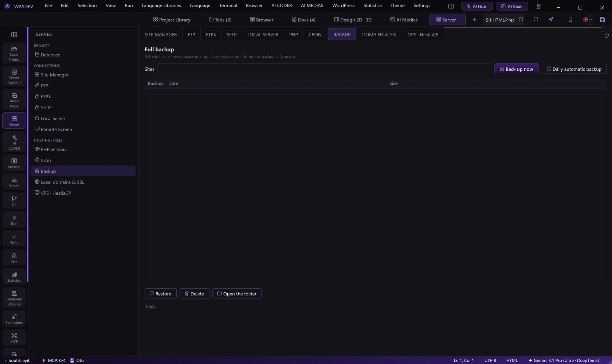This screenshot has width=612, height=364.
Task: Add a new tab with the plus button
Action: (x=474, y=20)
